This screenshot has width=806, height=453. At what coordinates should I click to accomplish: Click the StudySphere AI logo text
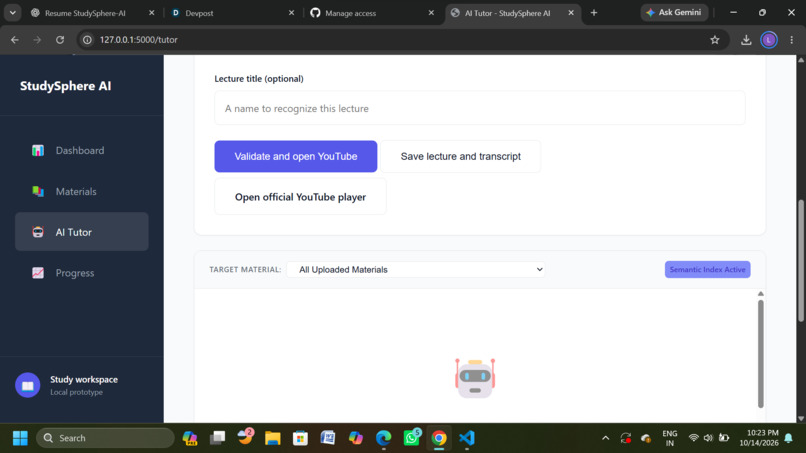[65, 86]
